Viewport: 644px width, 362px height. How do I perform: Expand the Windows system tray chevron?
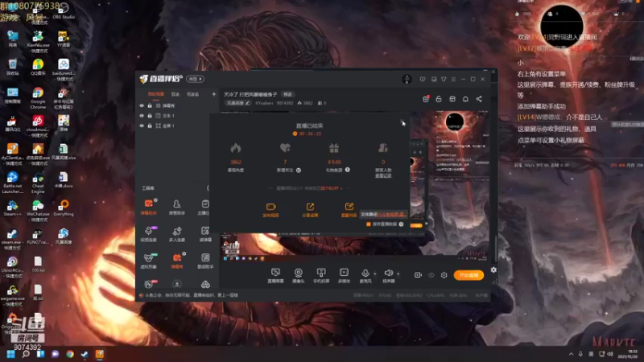pyautogui.click(x=571, y=354)
